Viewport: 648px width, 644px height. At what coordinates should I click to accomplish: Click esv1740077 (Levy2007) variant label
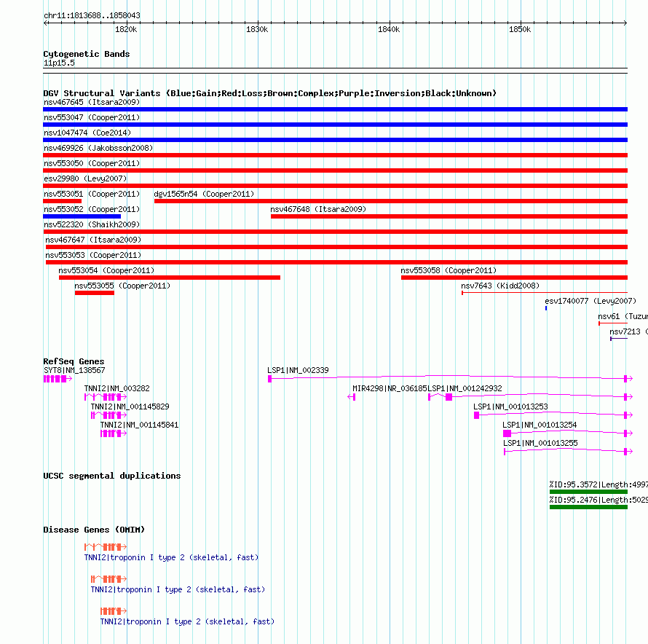tap(590, 301)
